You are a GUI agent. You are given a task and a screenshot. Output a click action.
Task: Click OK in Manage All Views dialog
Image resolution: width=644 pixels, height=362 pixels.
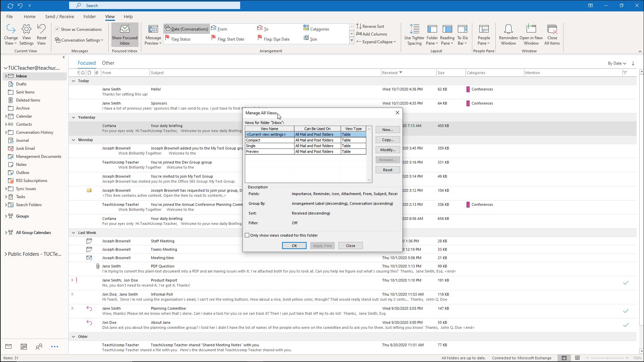pyautogui.click(x=294, y=246)
